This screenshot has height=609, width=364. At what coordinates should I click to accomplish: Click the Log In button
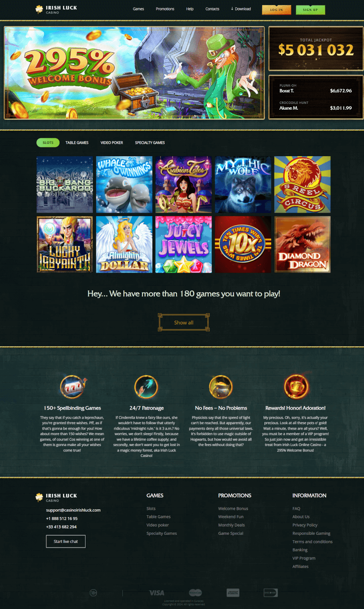(277, 10)
